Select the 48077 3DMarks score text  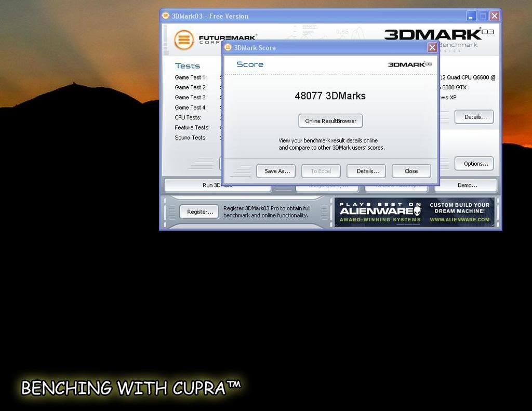pos(330,96)
